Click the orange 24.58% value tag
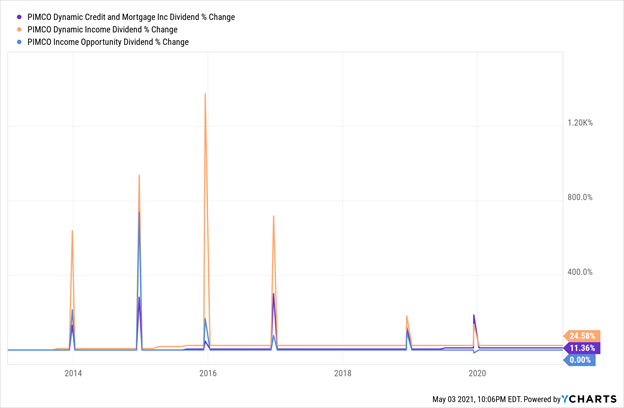The height and width of the screenshot is (408, 624). point(582,336)
